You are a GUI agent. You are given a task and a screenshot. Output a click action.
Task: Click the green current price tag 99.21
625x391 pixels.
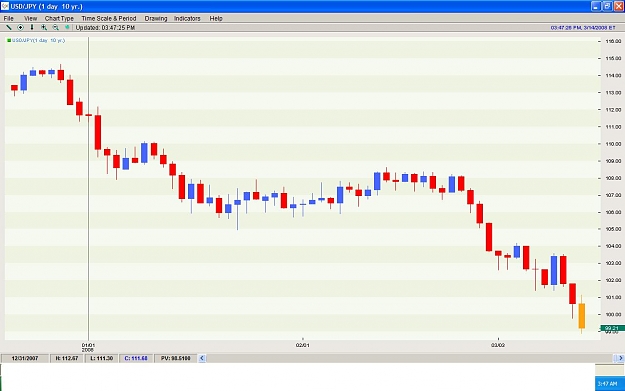(x=612, y=328)
